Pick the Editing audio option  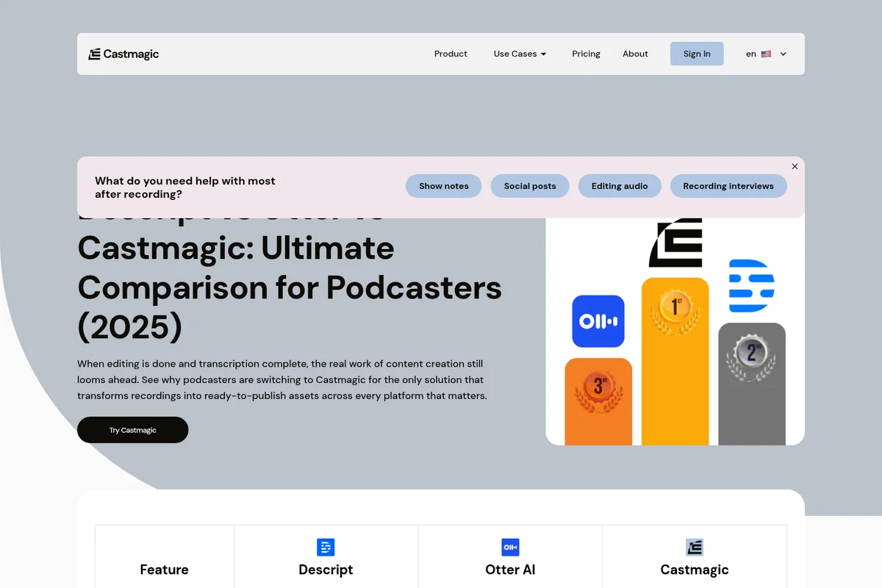point(620,186)
